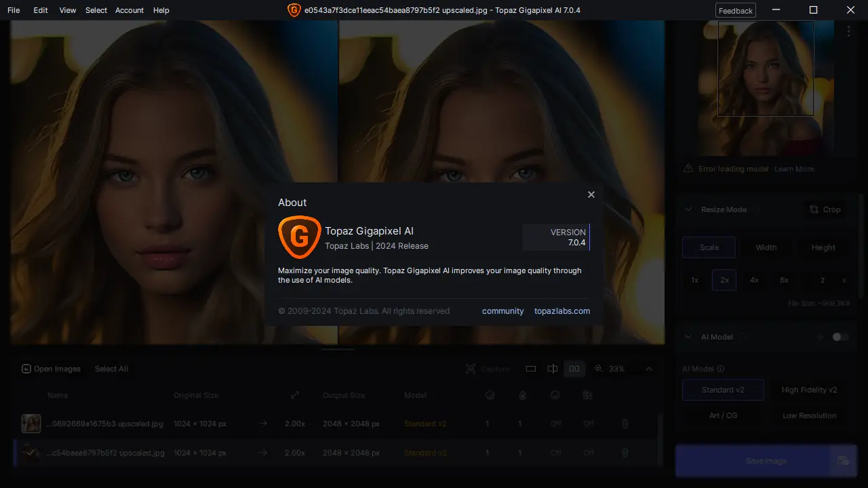Image resolution: width=868 pixels, height=488 pixels.
Task: Open the File menu
Action: [x=14, y=10]
